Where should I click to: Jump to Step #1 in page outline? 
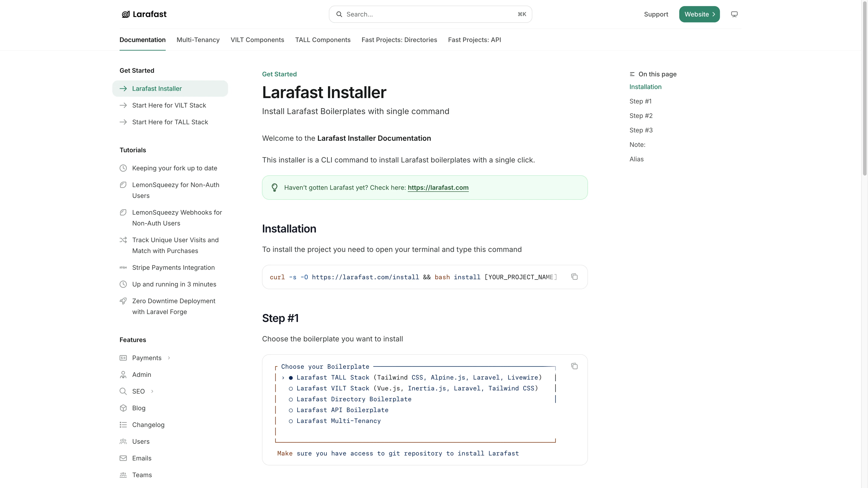point(641,101)
